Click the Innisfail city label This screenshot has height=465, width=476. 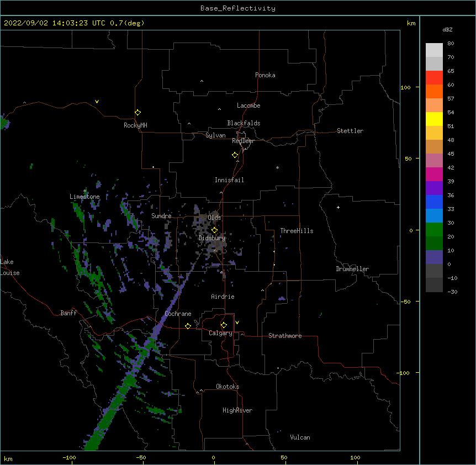(x=229, y=180)
